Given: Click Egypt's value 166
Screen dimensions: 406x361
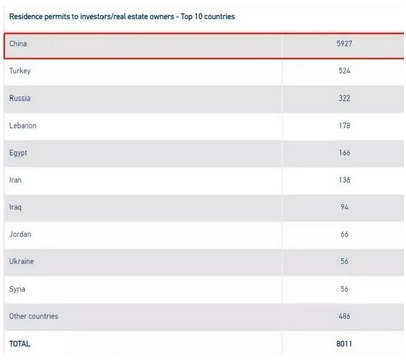Looking at the screenshot, I should tap(344, 153).
